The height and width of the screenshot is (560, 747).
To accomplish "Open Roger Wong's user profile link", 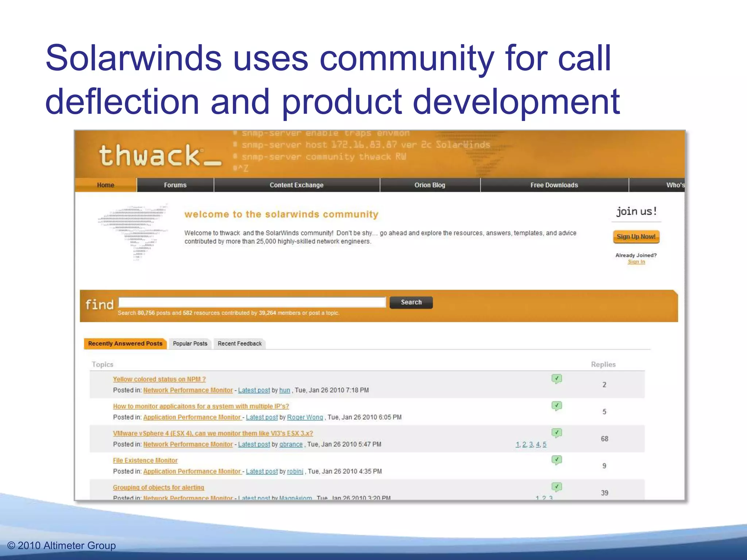I will pyautogui.click(x=305, y=417).
